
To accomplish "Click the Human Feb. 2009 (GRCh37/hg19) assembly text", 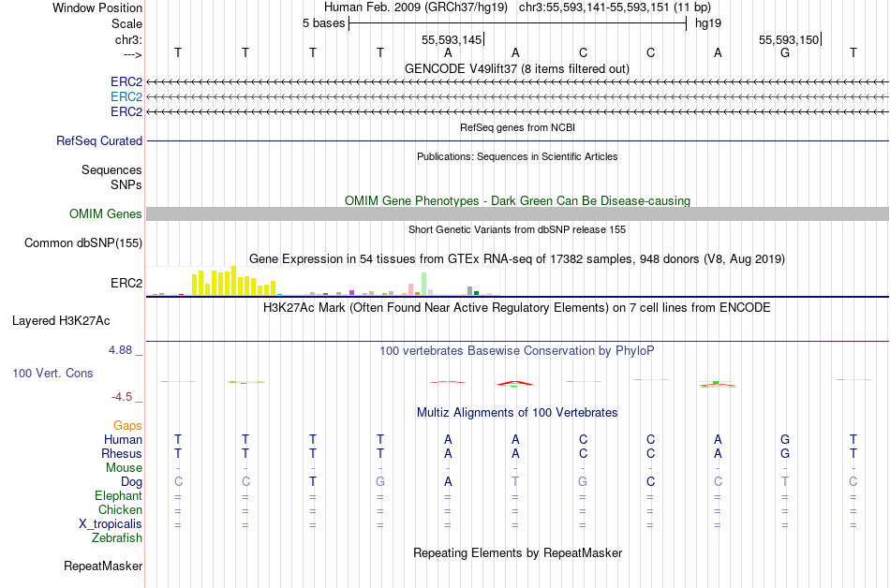I will [415, 7].
